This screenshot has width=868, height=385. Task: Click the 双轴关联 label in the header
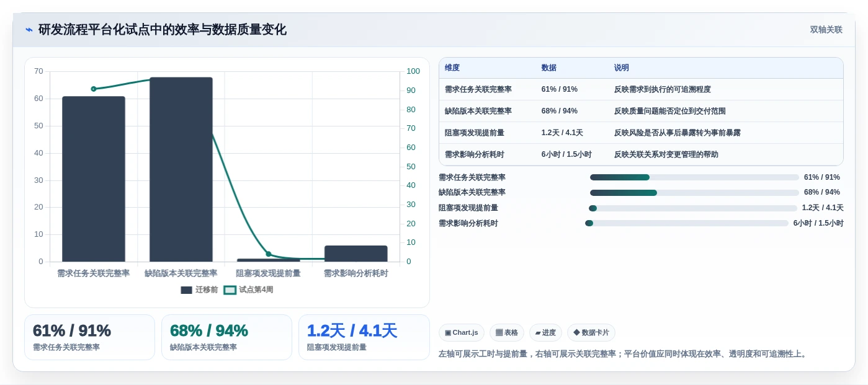click(826, 30)
